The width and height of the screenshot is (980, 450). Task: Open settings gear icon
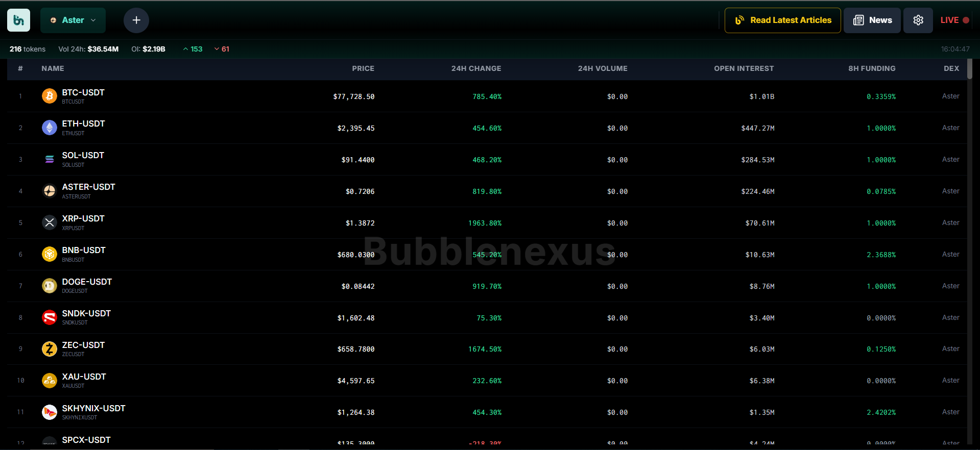coord(918,20)
